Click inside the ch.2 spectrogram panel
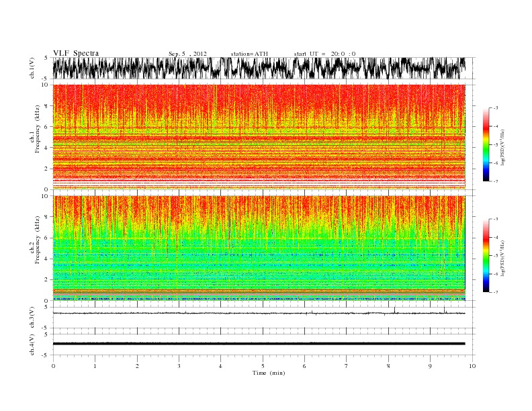The image size is (532, 411). 259,248
